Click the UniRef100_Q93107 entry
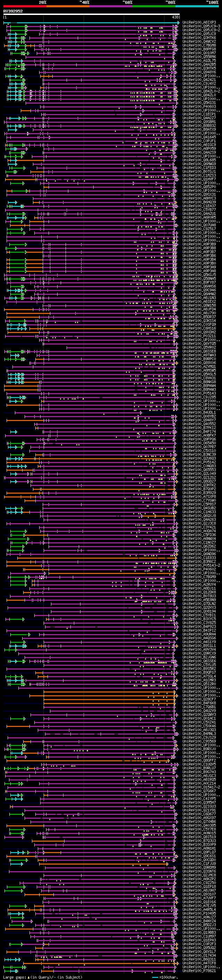This screenshot has height=980, width=222. [x=199, y=894]
